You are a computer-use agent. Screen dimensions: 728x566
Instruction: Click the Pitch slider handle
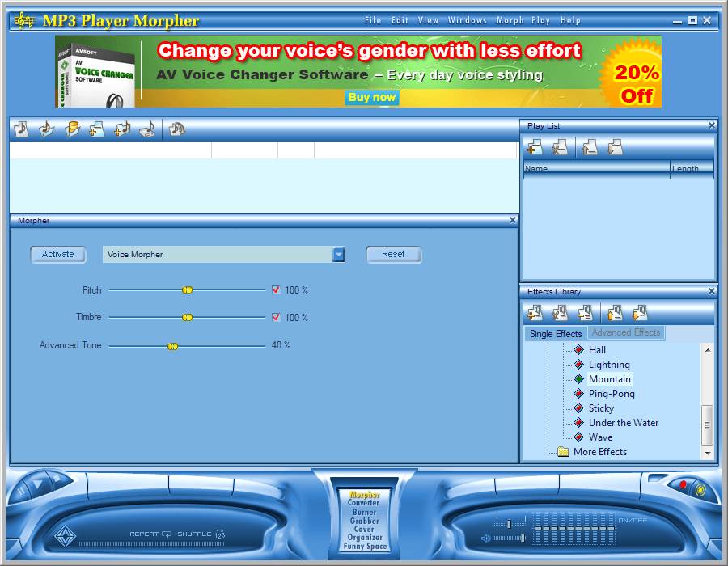point(187,290)
